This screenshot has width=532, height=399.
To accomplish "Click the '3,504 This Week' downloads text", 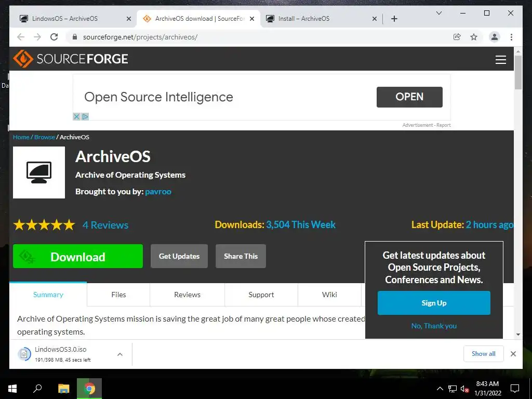I will pyautogui.click(x=301, y=224).
